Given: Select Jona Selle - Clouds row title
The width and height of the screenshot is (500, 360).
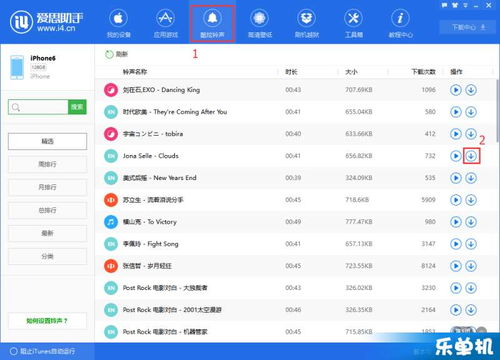Looking at the screenshot, I should click(150, 156).
